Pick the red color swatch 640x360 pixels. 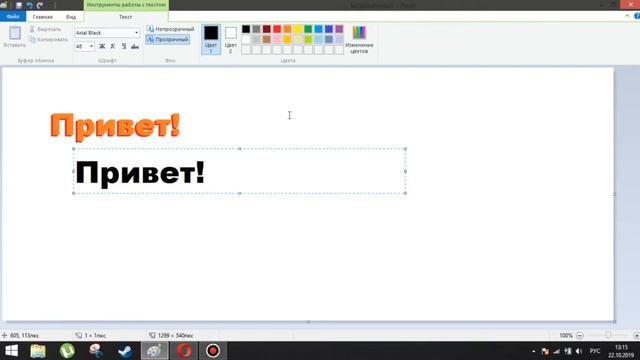(277, 29)
